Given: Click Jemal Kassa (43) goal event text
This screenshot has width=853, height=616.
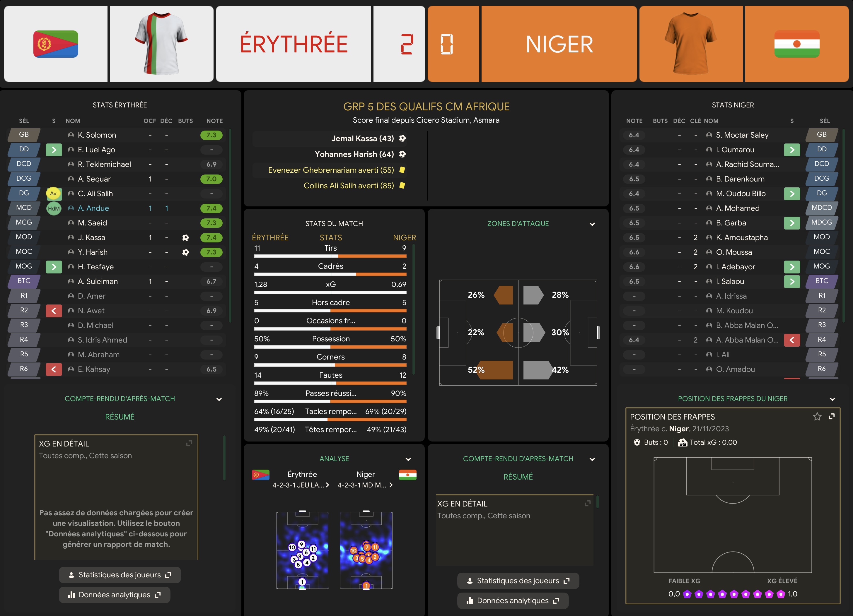Looking at the screenshot, I should 363,138.
